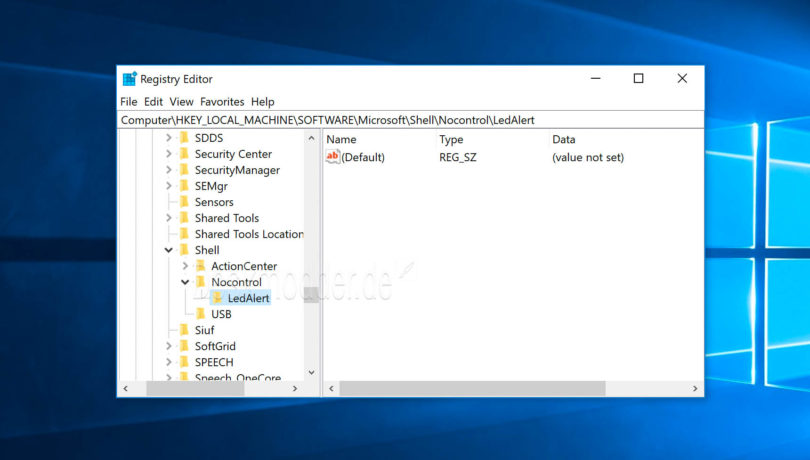
Task: Select the LedAlert key label
Action: 248,298
